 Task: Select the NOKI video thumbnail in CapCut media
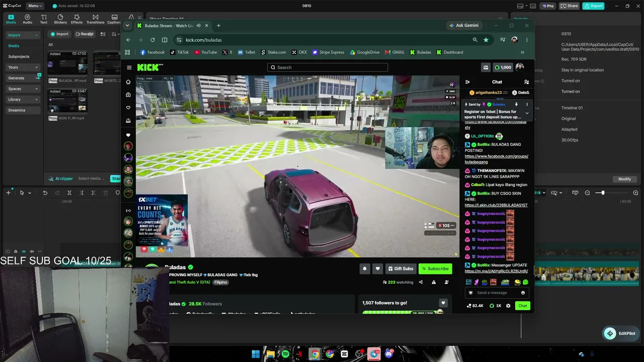[x=67, y=101]
